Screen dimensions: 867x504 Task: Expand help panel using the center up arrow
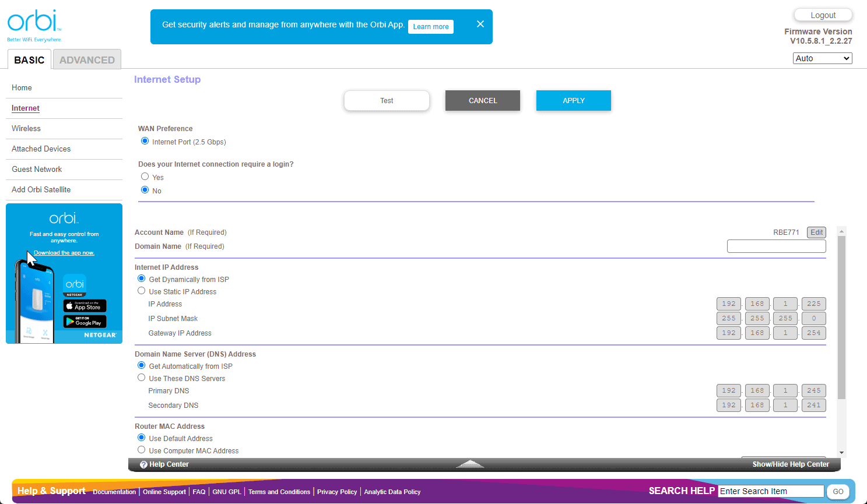click(470, 464)
